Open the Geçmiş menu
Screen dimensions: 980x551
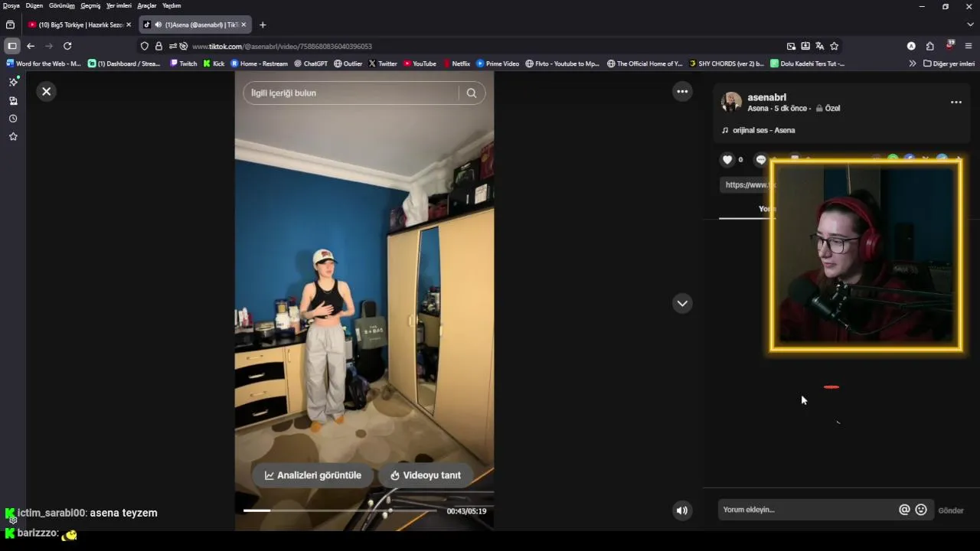(x=90, y=5)
